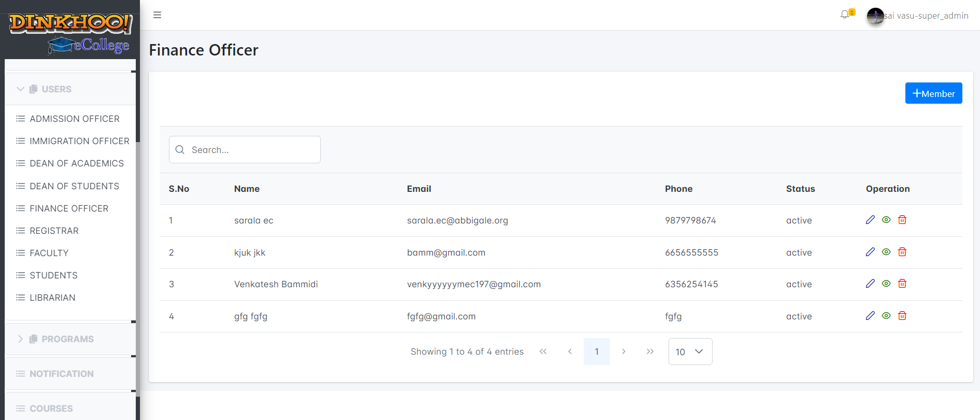The image size is (980, 420).
Task: Delete gfg fgfg with trash icon
Action: [x=902, y=316]
